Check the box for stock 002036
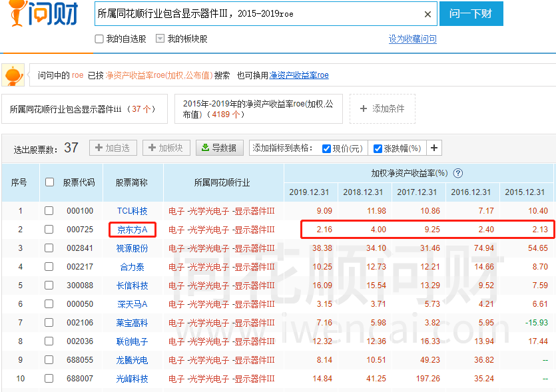 click(x=49, y=341)
